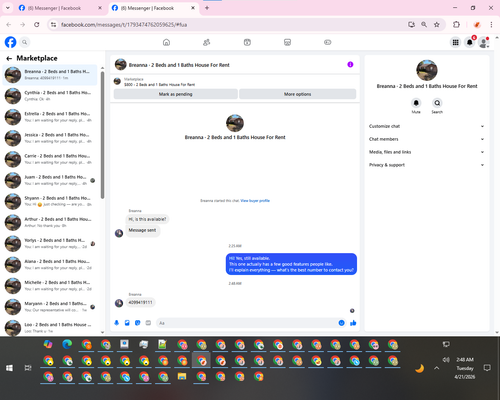This screenshot has width=500, height=400.
Task: Click the chat list vertical scrollbar
Action: point(102,135)
